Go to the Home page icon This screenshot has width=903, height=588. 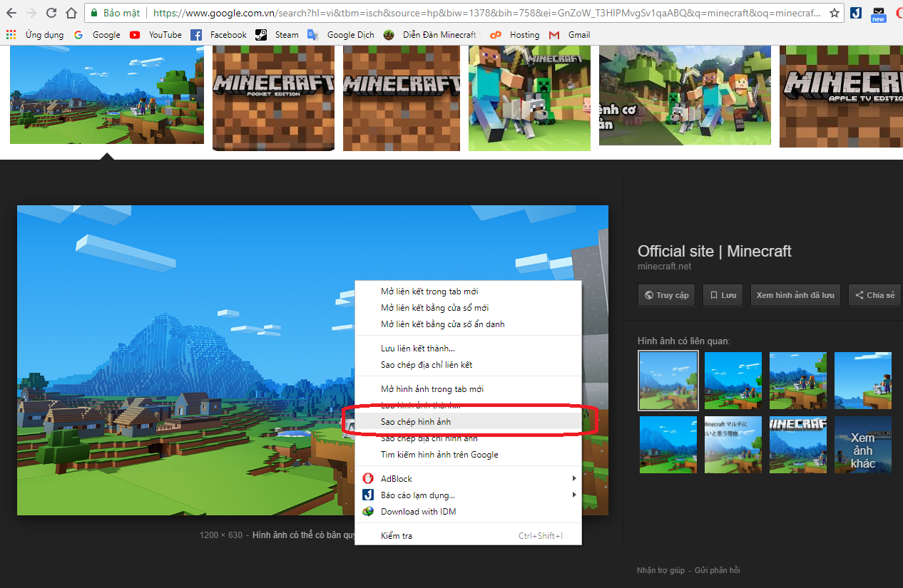(71, 13)
